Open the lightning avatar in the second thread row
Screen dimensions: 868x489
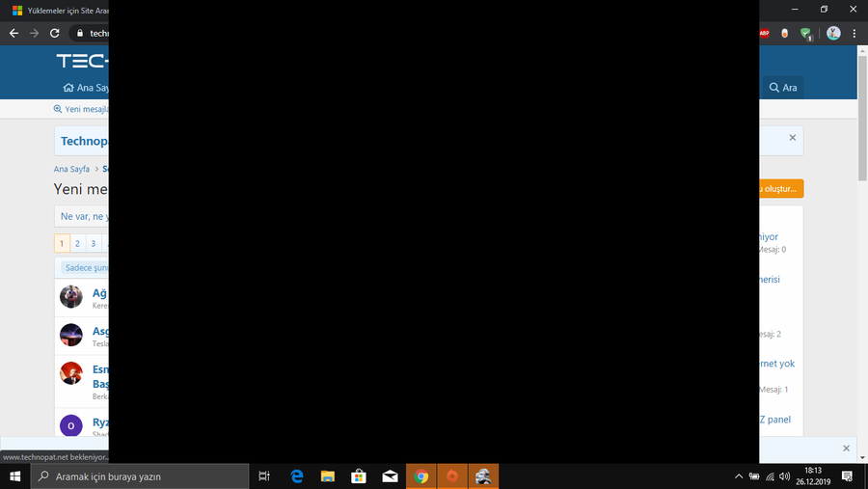(70, 335)
